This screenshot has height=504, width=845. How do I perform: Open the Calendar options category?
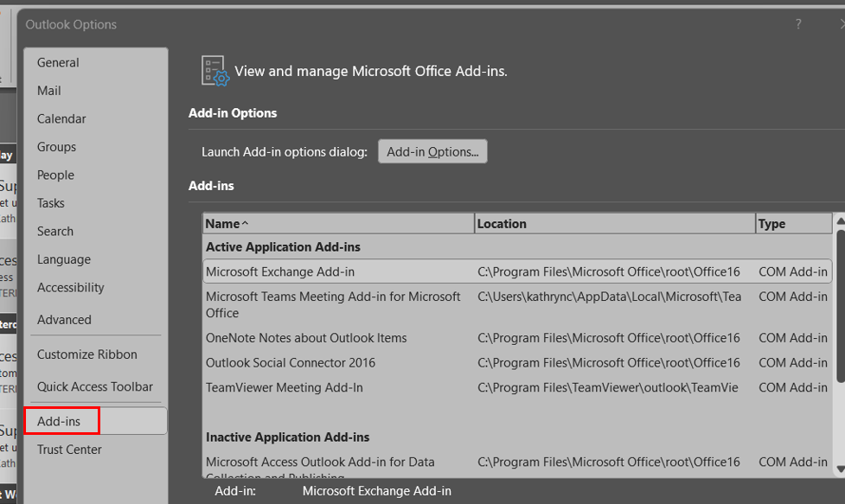(x=61, y=118)
